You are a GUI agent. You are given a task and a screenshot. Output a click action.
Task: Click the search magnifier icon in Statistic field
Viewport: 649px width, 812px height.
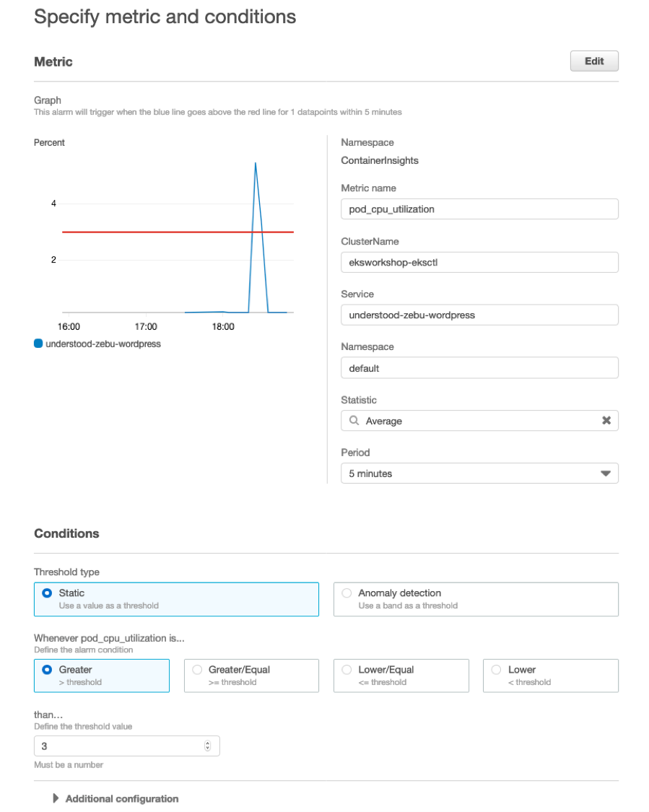pos(354,421)
